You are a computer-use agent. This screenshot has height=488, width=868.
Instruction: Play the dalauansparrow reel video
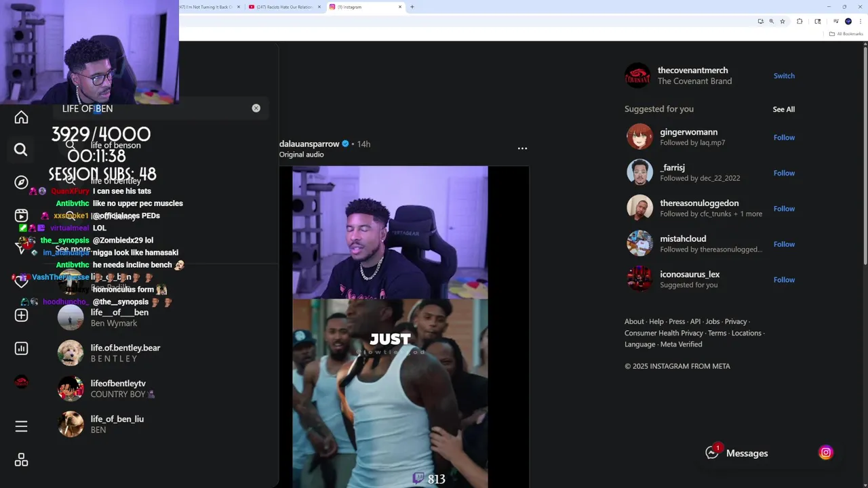(390, 327)
